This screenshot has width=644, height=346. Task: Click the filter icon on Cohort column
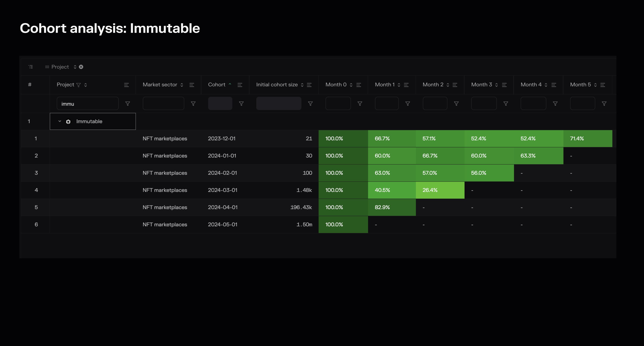[241, 104]
